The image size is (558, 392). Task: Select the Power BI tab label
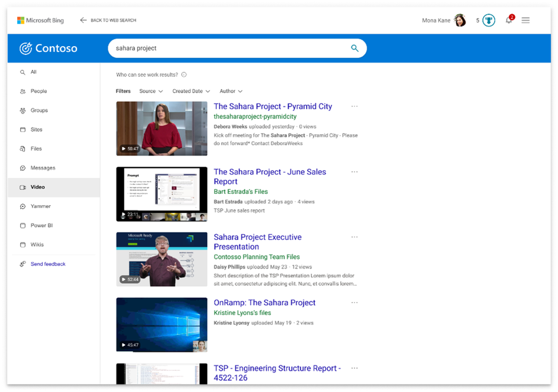(41, 225)
